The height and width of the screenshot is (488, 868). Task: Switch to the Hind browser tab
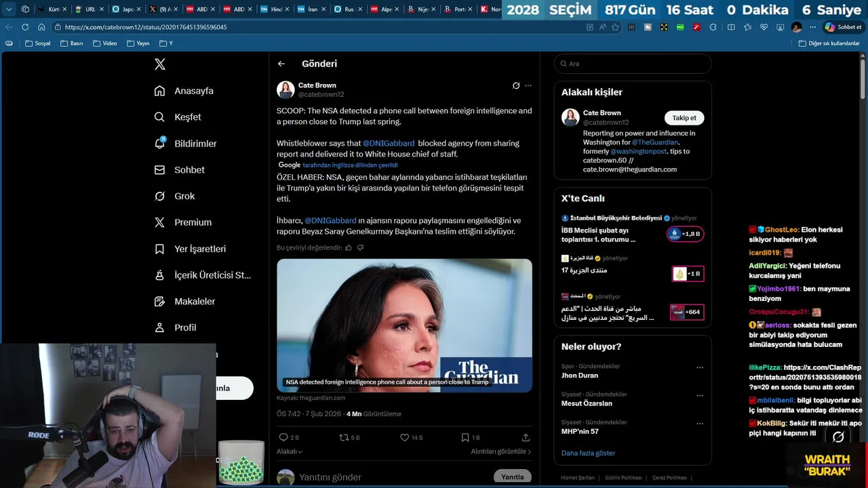[275, 9]
